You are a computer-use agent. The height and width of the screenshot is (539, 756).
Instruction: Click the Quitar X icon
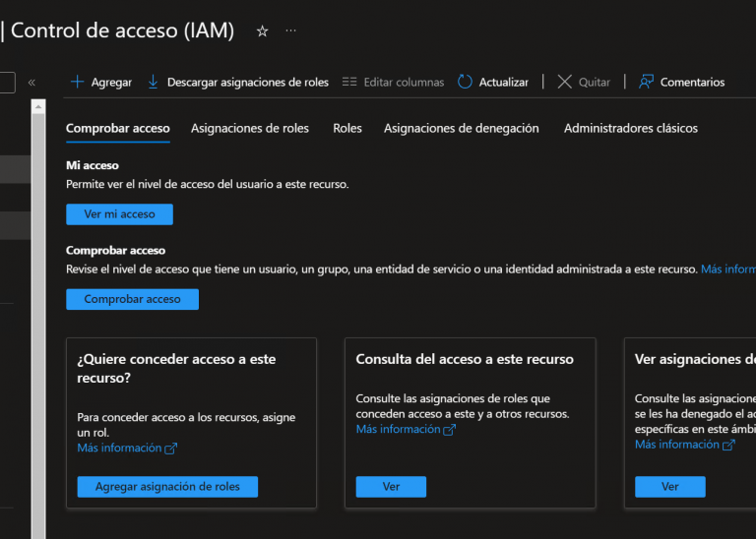pyautogui.click(x=564, y=83)
